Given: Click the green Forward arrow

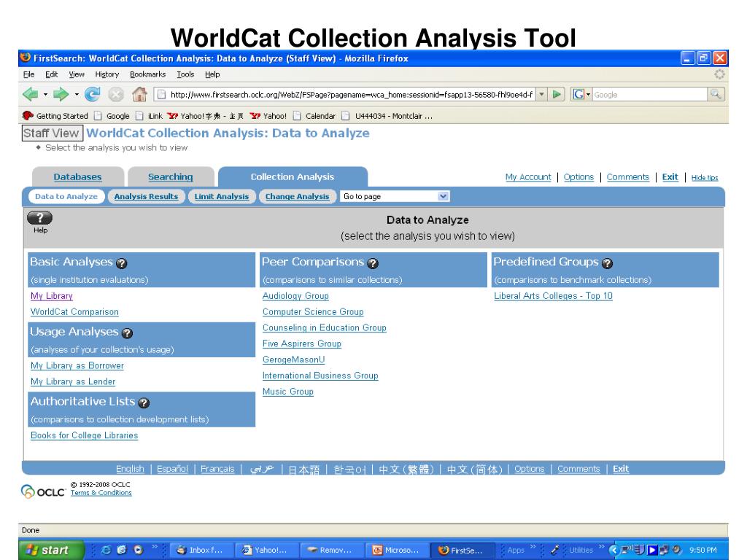Looking at the screenshot, I should click(61, 94).
